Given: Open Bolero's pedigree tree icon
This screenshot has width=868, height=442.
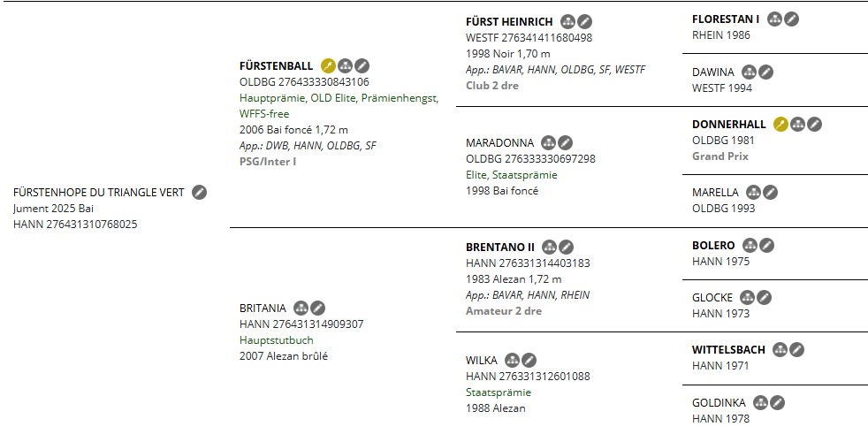Looking at the screenshot, I should click(x=750, y=245).
